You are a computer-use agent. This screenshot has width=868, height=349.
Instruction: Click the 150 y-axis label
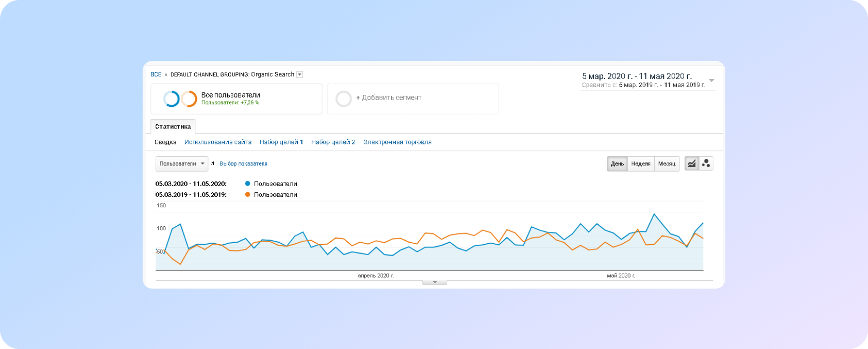pos(161,205)
